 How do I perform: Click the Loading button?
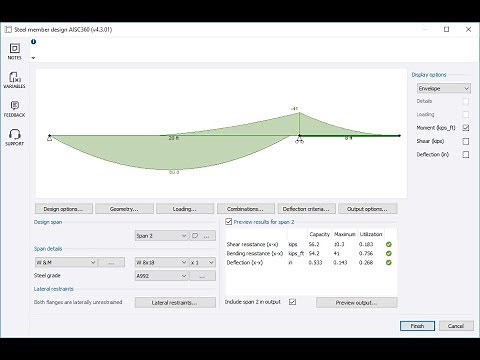point(185,209)
